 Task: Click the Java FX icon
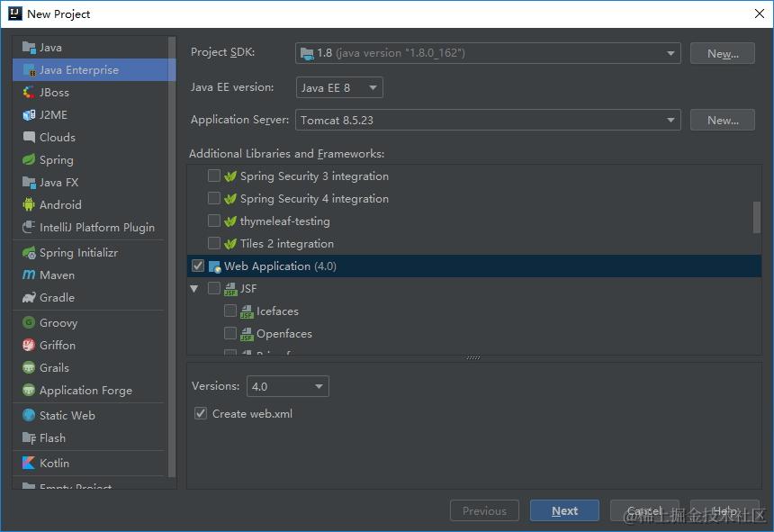pos(29,182)
